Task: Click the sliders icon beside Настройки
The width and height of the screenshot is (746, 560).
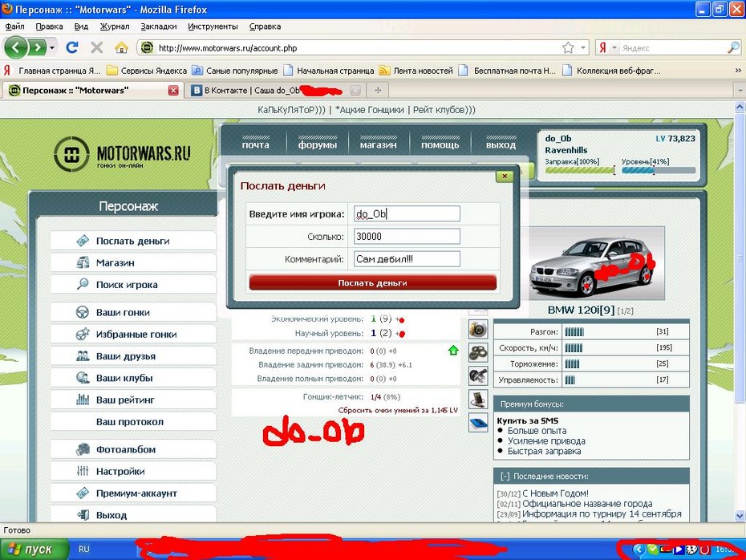Action: (x=83, y=471)
